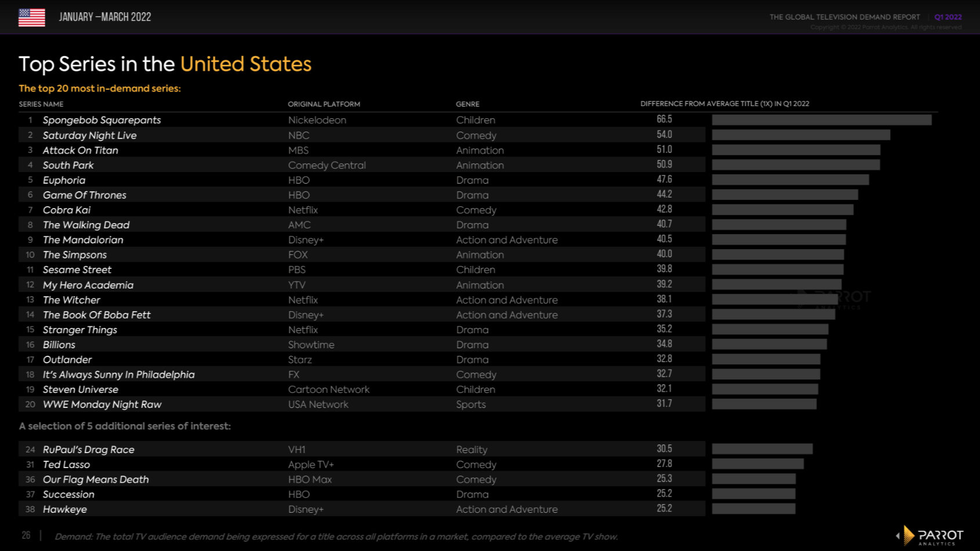
Task: Click the 27.8 demand value for Ted Lasso
Action: click(665, 464)
